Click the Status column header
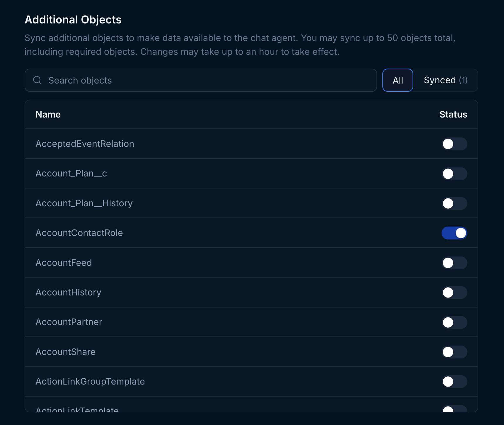 point(453,114)
